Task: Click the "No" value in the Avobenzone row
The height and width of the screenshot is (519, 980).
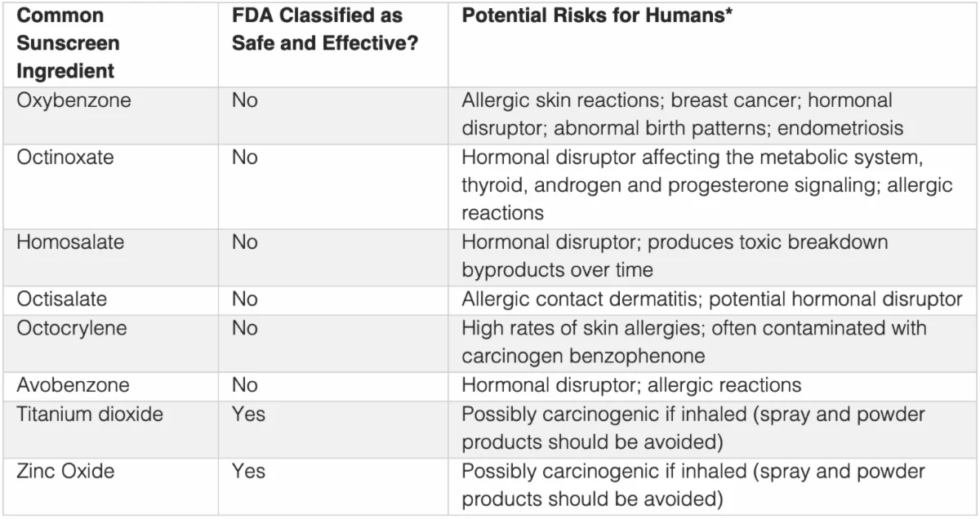Action: (x=244, y=384)
